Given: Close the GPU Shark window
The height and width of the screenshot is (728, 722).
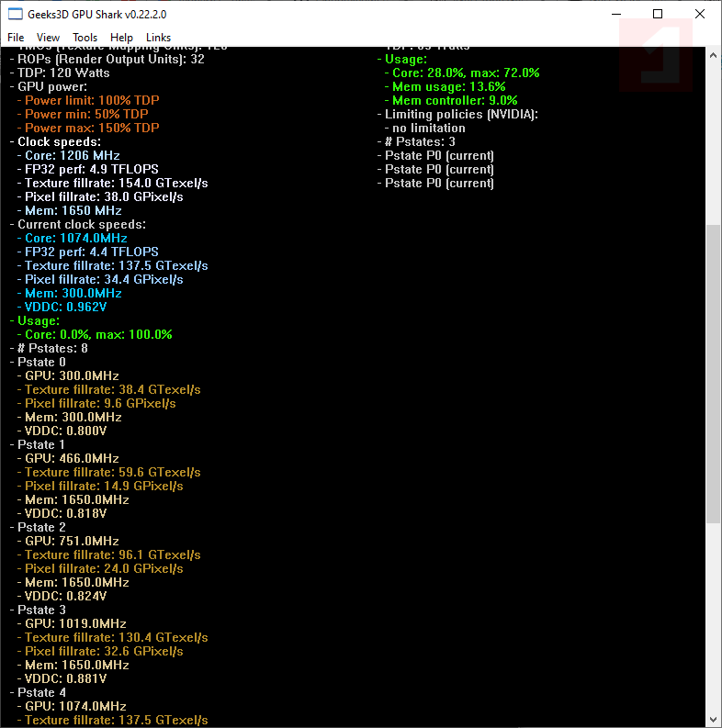Looking at the screenshot, I should [700, 14].
